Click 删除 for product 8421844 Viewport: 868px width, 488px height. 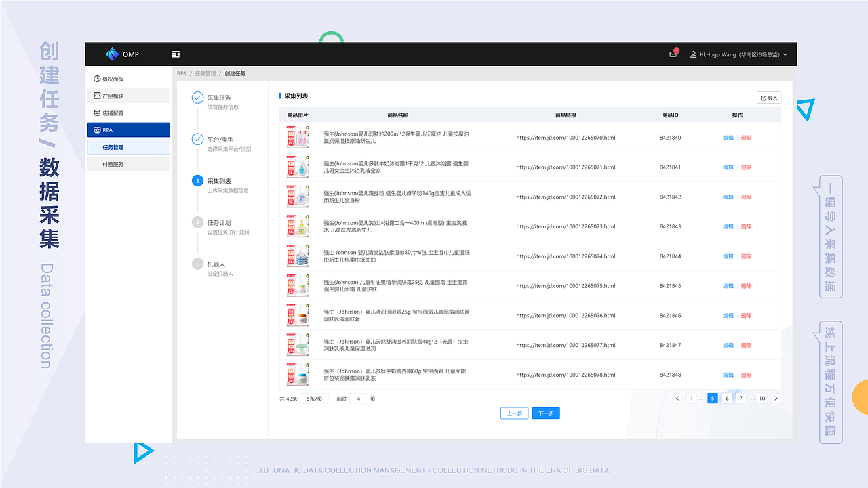click(x=746, y=256)
